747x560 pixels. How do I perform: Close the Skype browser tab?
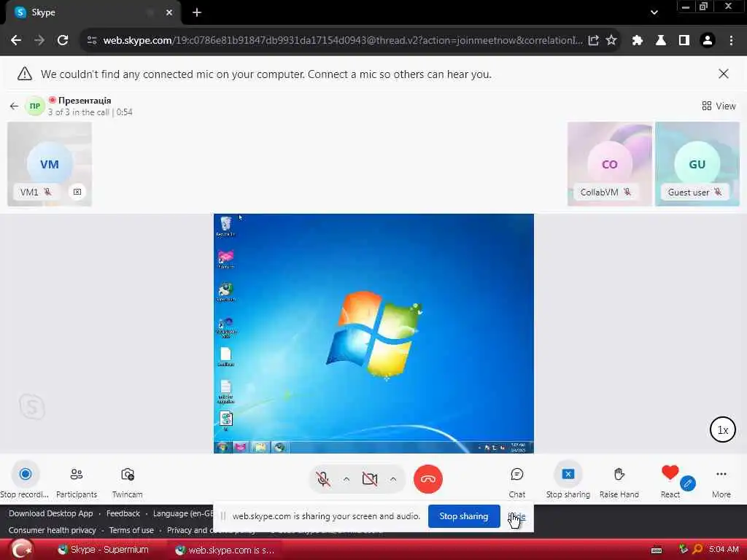(169, 12)
